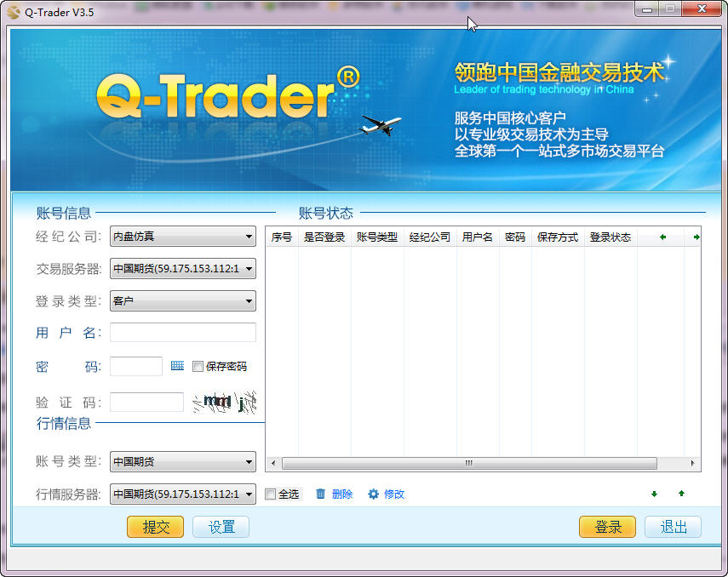Click the scrollbar left arrow under table
The width and height of the screenshot is (728, 577).
coord(273,463)
